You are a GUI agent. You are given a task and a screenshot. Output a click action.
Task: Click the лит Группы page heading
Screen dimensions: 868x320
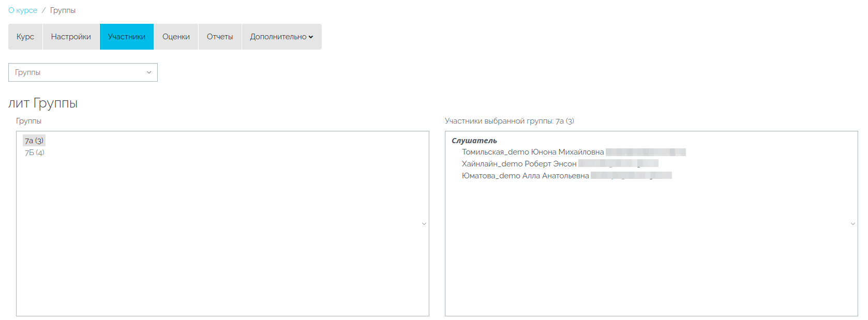(43, 103)
